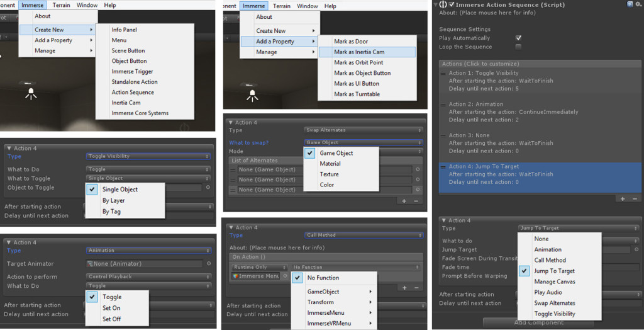Click the second None (Game Object) field
The image size is (644, 330).
pyautogui.click(x=325, y=180)
